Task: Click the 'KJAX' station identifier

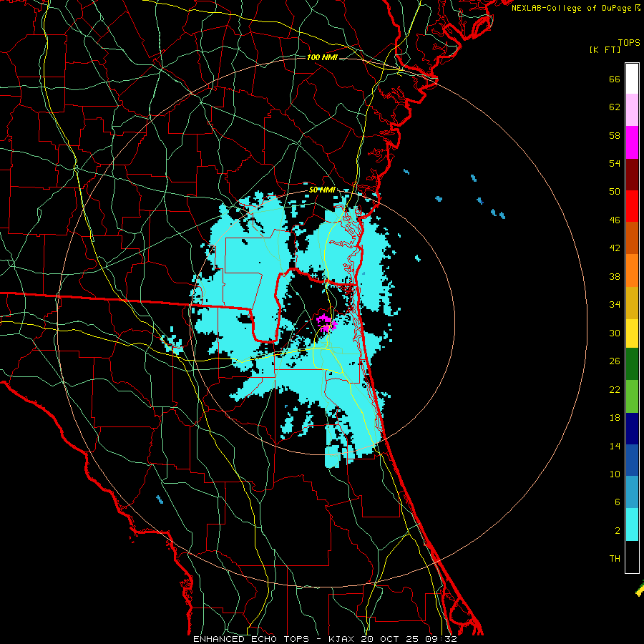Action: pyautogui.click(x=343, y=639)
